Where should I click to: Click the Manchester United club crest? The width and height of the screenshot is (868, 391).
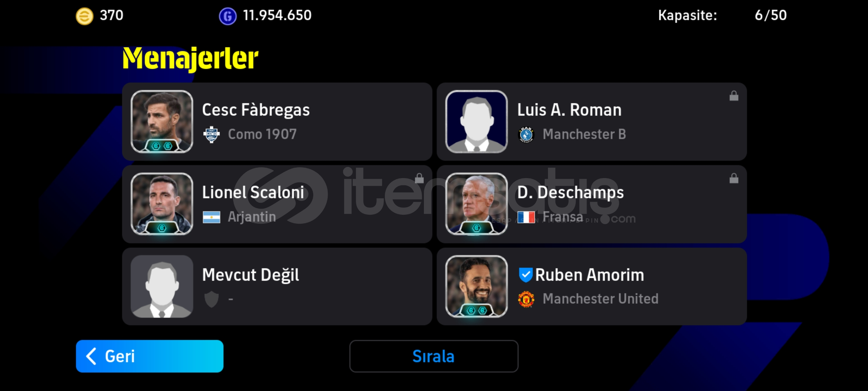tap(526, 299)
